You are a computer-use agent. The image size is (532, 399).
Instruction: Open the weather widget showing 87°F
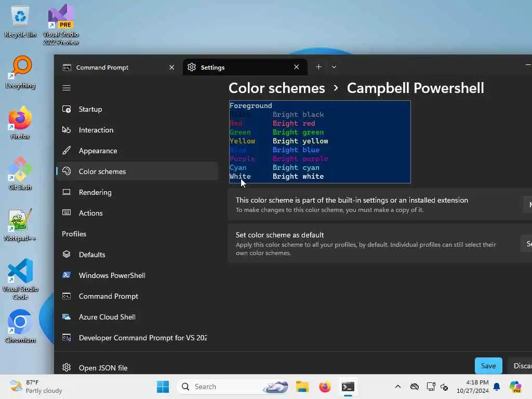point(36,387)
